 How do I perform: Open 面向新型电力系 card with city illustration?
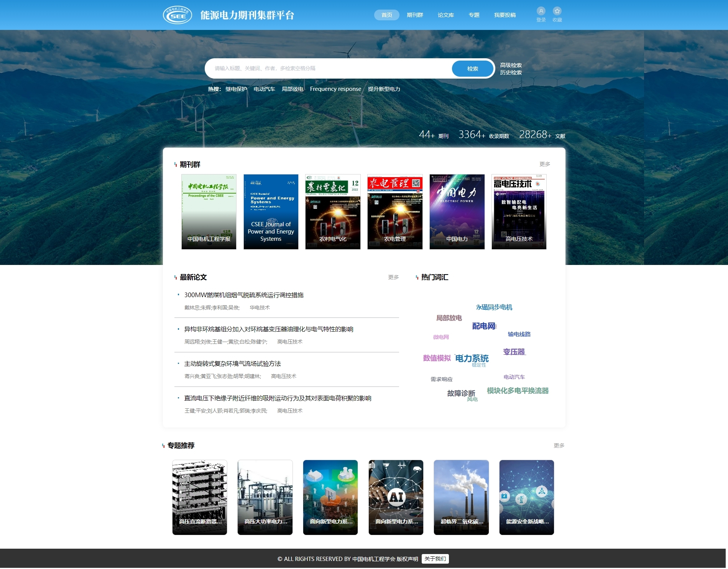click(x=330, y=497)
